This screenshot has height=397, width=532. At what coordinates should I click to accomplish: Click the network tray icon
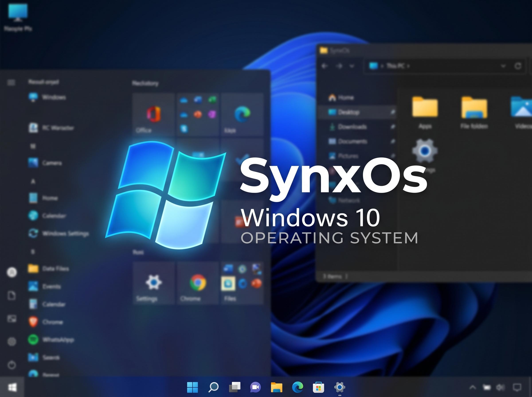coord(487,387)
